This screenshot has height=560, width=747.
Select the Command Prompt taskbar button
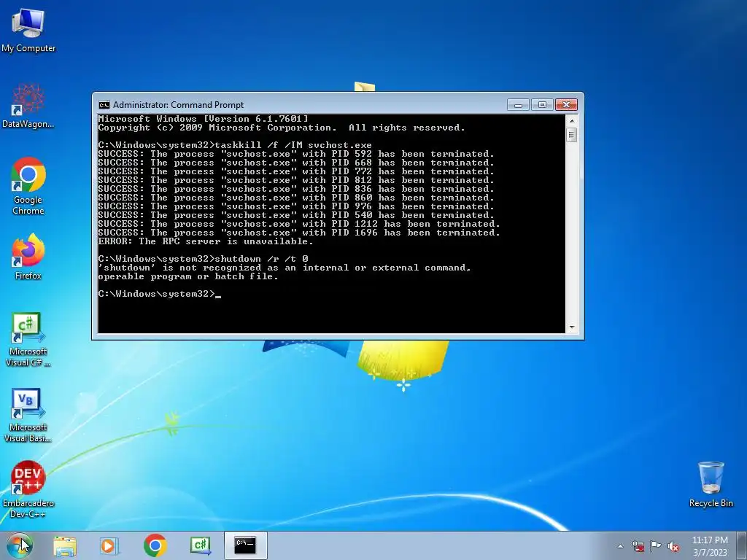pyautogui.click(x=245, y=545)
